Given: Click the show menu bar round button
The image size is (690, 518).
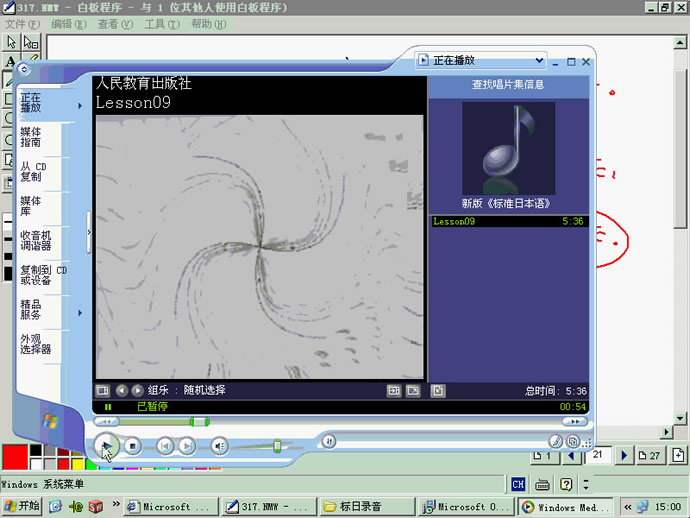Looking at the screenshot, I should tap(24, 69).
